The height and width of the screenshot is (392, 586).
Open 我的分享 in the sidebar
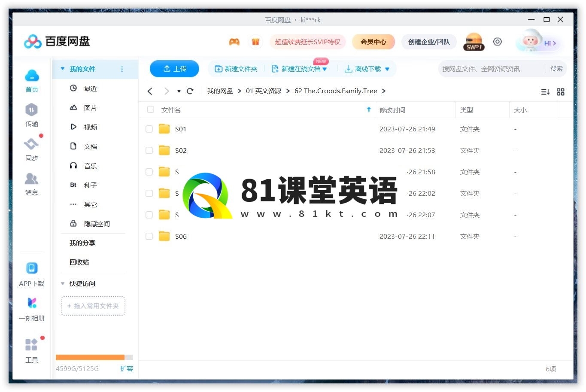click(82, 243)
